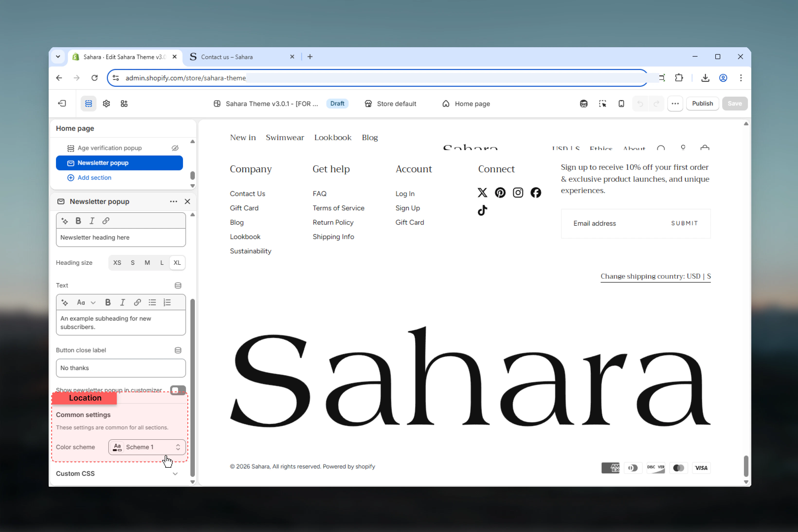The image size is (798, 532).
Task: Open the Facebook social link in footer
Action: [x=535, y=193]
